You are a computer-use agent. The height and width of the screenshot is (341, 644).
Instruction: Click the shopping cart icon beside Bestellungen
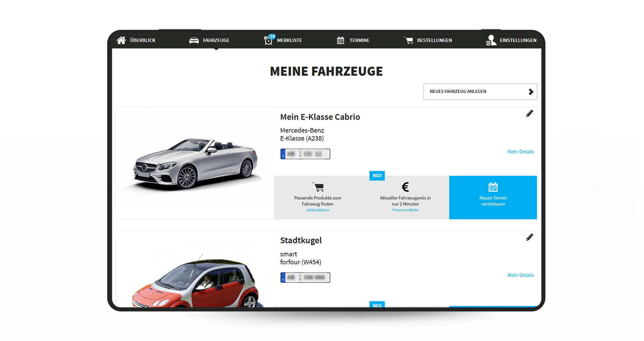(x=409, y=41)
